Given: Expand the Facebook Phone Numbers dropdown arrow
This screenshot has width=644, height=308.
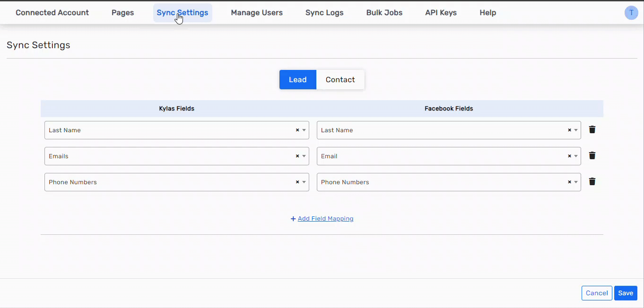Looking at the screenshot, I should click(x=576, y=182).
